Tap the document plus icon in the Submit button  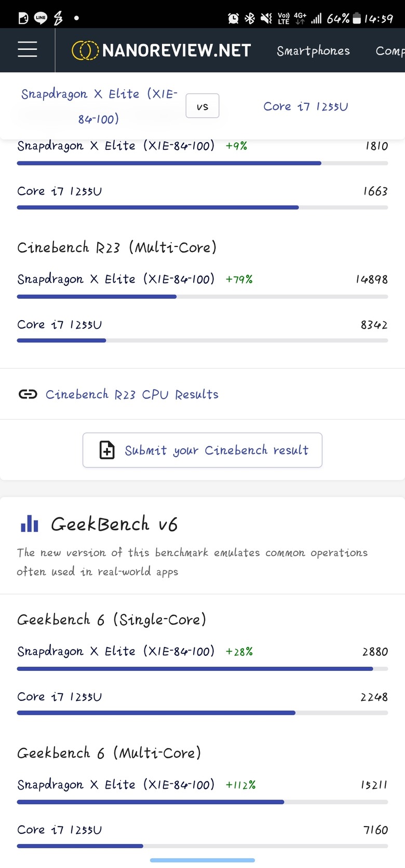tap(107, 450)
